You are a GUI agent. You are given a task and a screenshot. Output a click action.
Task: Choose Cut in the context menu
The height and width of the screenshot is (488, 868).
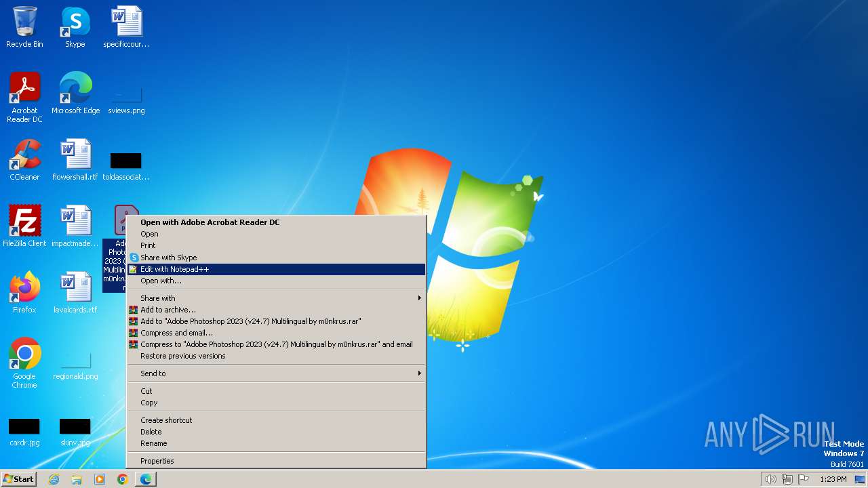point(277,391)
